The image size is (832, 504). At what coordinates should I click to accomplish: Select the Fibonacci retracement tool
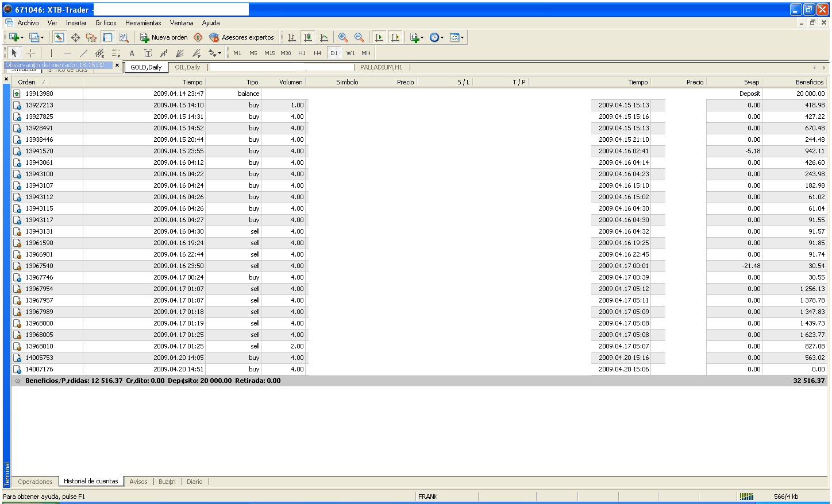click(x=115, y=53)
